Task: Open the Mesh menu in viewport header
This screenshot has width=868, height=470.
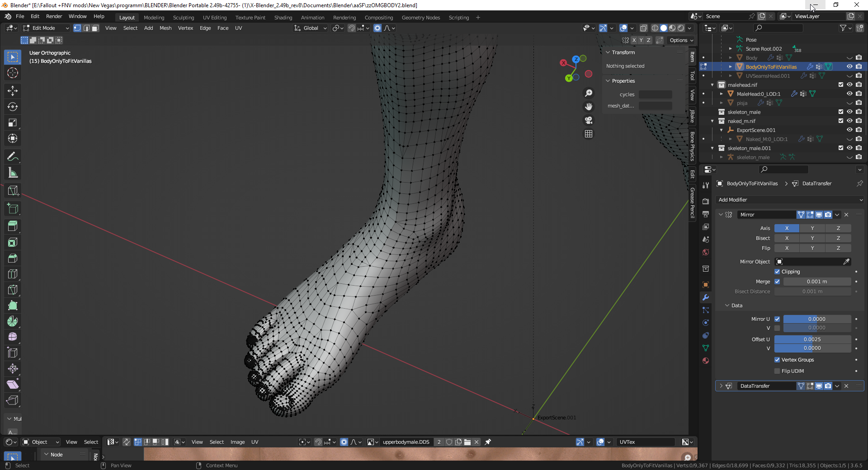Action: point(165,28)
